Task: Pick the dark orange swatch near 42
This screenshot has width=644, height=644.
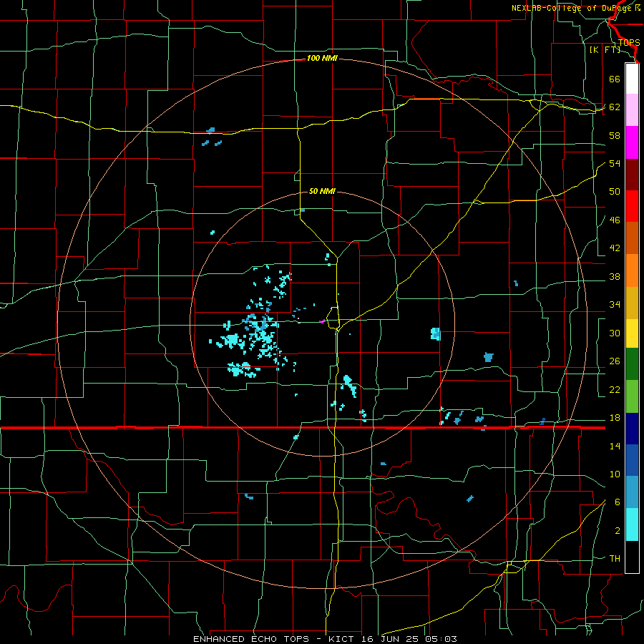Action: (632, 238)
